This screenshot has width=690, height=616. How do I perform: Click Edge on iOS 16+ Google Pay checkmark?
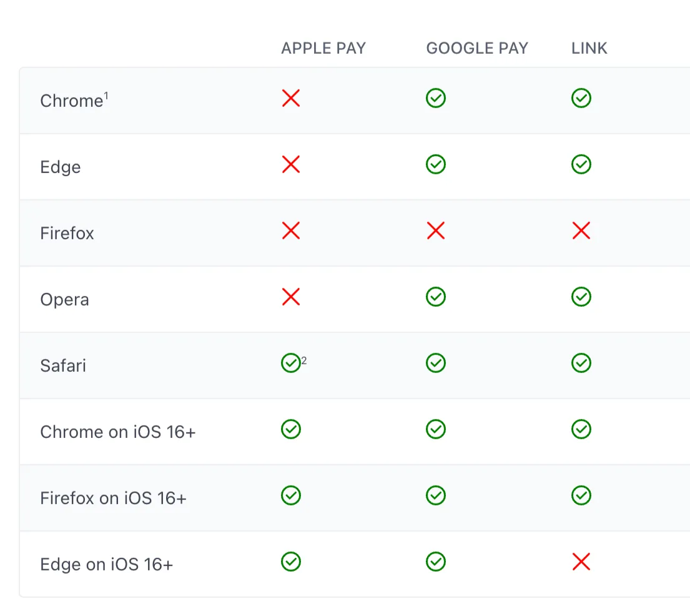click(x=436, y=562)
